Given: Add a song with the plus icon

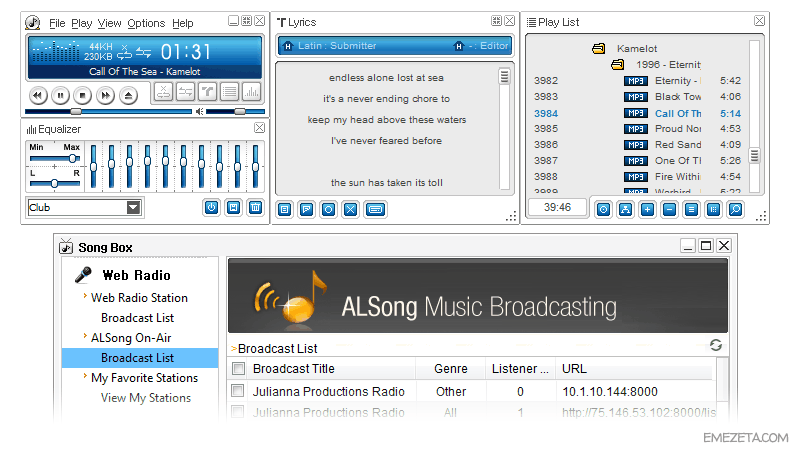Looking at the screenshot, I should [x=647, y=209].
